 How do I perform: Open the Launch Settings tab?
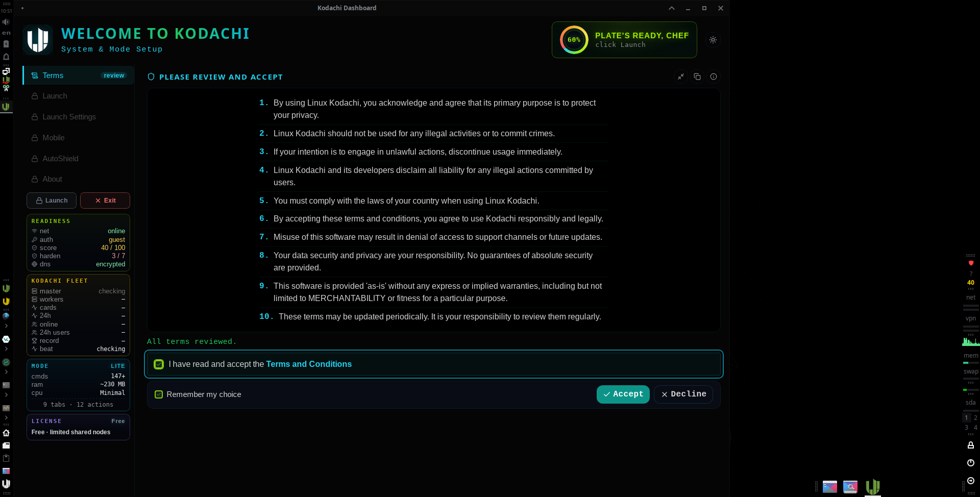click(x=79, y=117)
